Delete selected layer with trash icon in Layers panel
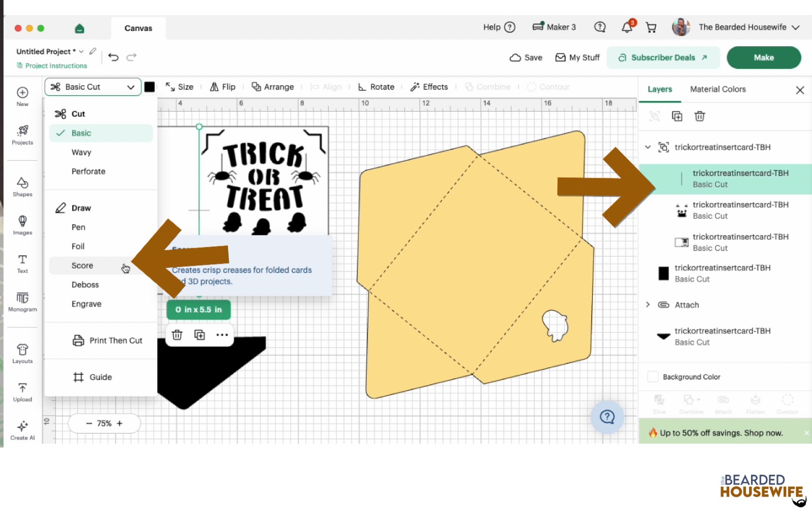This screenshot has height=516, width=812. tap(700, 116)
